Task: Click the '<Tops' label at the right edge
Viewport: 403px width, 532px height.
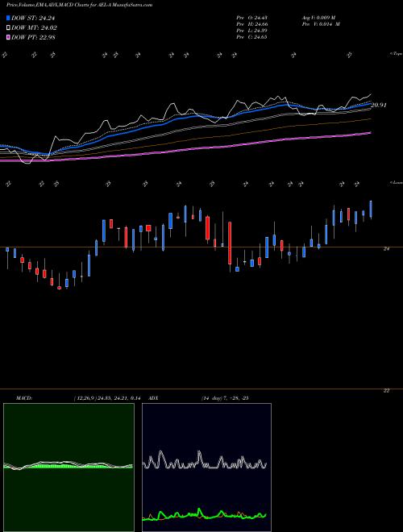Action: click(x=396, y=54)
